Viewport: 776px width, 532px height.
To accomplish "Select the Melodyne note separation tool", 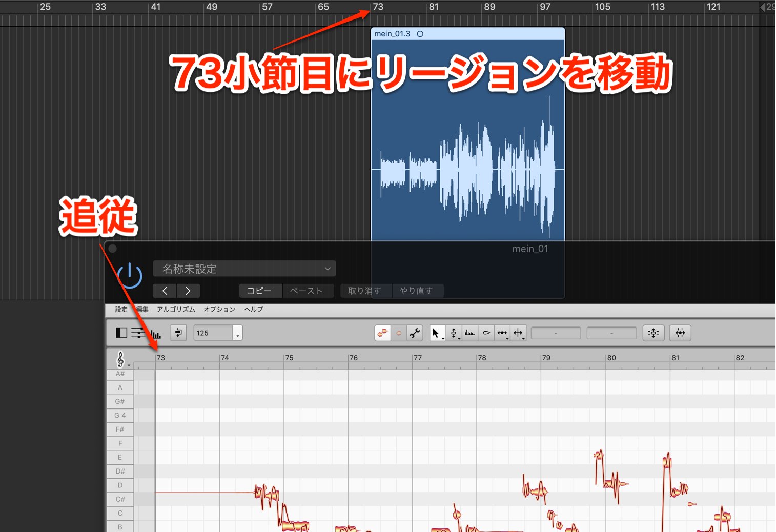I will coord(518,333).
